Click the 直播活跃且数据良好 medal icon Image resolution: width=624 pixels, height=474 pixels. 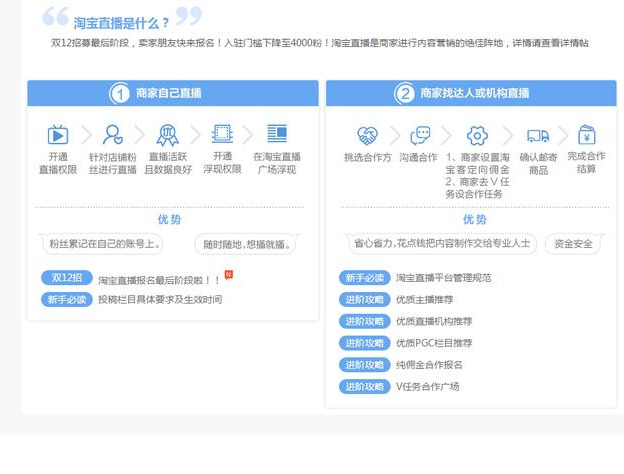pos(168,135)
